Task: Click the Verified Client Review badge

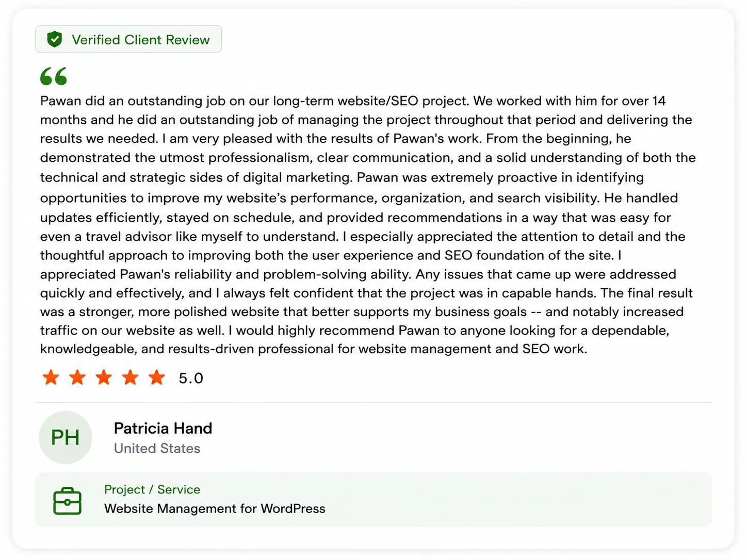Action: [128, 39]
